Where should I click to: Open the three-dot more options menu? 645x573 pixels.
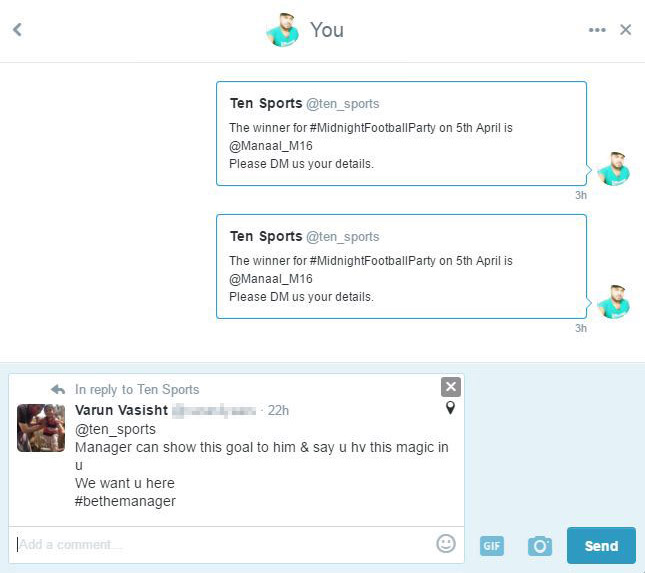click(597, 30)
